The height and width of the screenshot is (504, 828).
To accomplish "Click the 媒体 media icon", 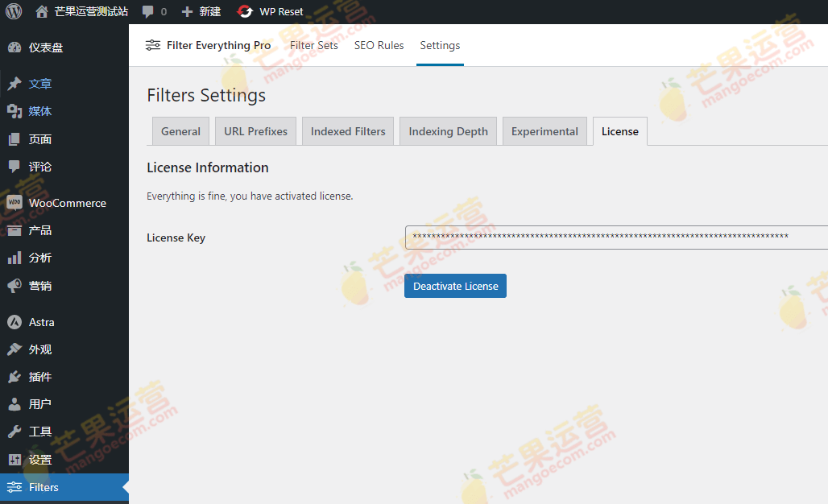I will [14, 111].
